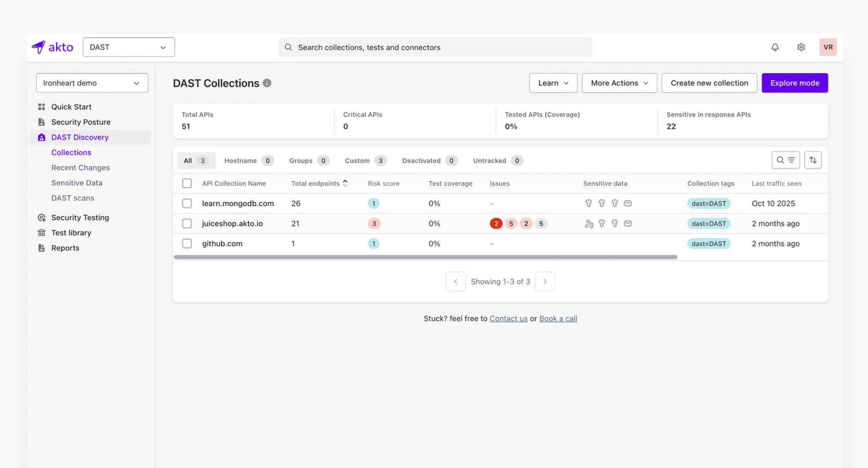Click the Test coverage column header
Screen dimensions: 868x468
pos(451,183)
